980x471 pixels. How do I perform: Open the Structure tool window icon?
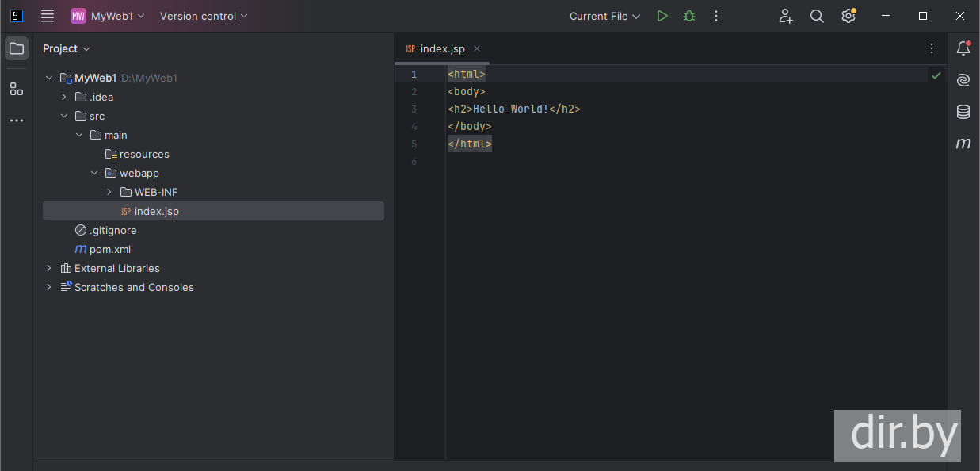pyautogui.click(x=17, y=89)
